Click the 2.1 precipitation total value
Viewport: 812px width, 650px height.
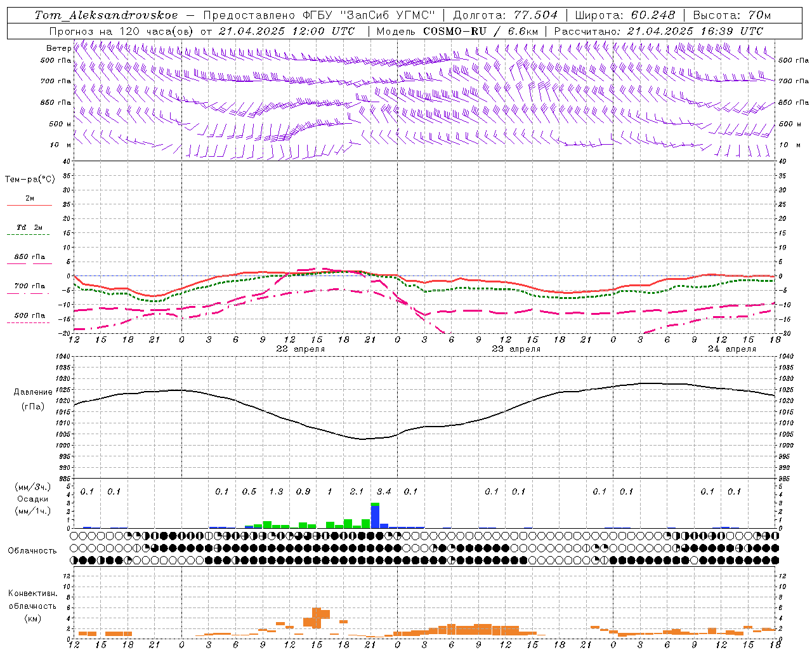(357, 491)
